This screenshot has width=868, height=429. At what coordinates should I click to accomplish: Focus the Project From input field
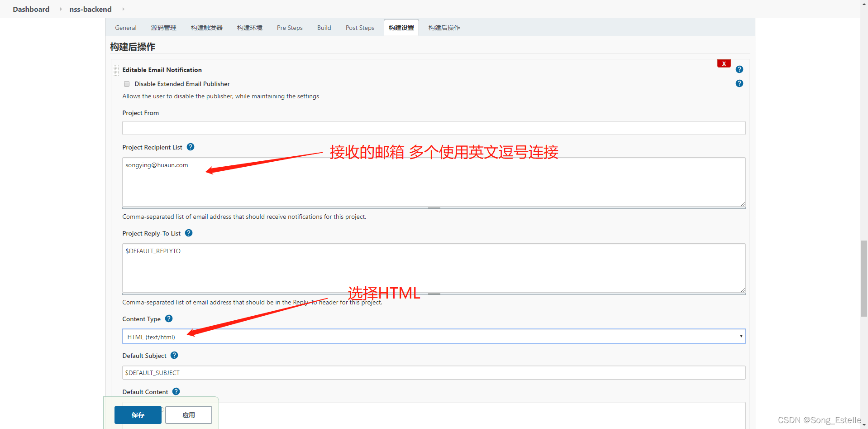(x=434, y=128)
